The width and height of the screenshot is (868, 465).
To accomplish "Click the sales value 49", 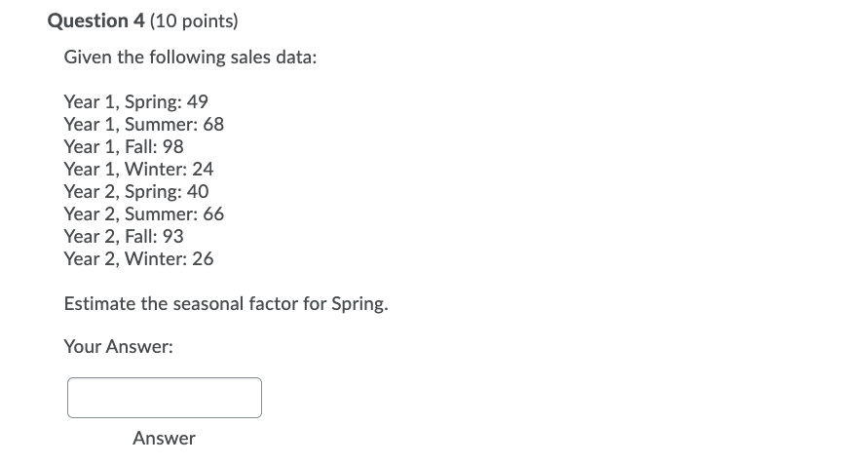I will tap(197, 102).
